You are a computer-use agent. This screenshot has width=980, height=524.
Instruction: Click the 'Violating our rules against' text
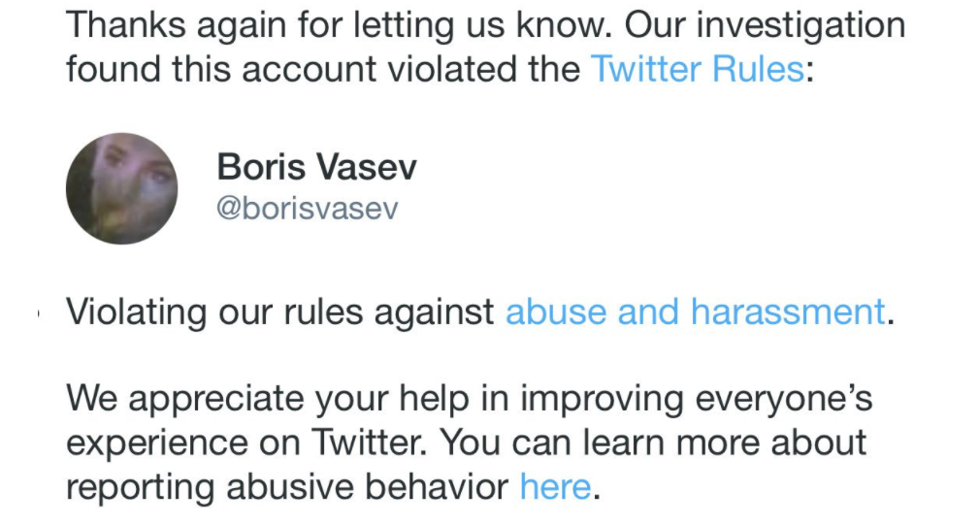click(280, 312)
